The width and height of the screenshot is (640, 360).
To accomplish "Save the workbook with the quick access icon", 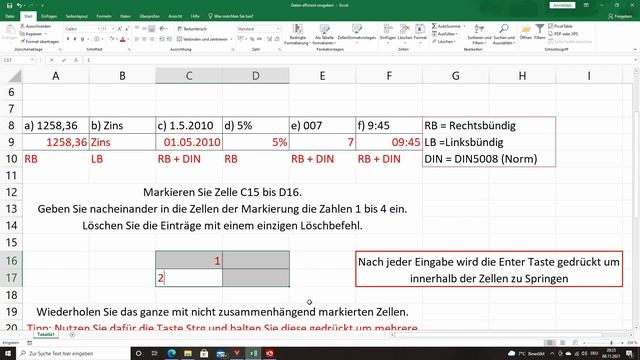I will [9, 5].
